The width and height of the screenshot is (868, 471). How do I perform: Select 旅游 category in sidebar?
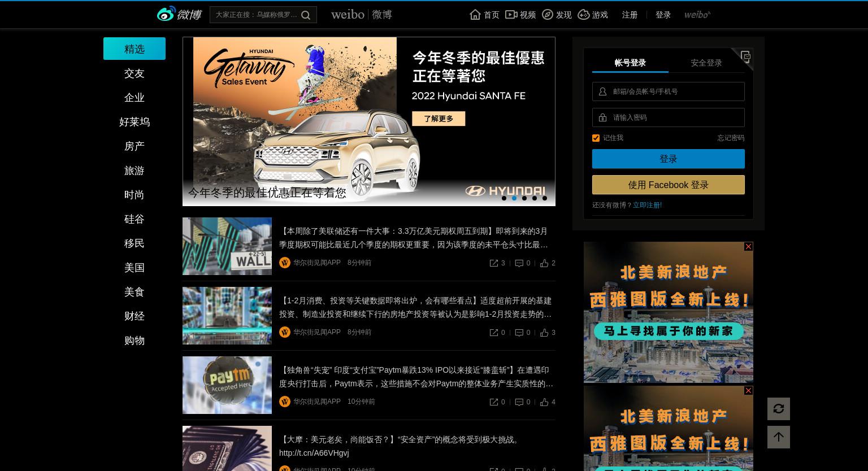pyautogui.click(x=134, y=171)
